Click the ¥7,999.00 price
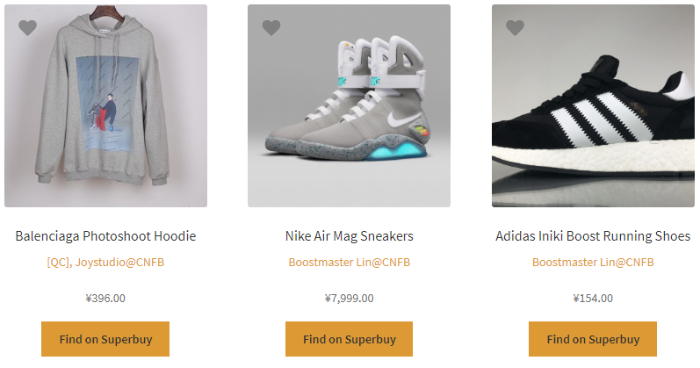 coord(349,298)
